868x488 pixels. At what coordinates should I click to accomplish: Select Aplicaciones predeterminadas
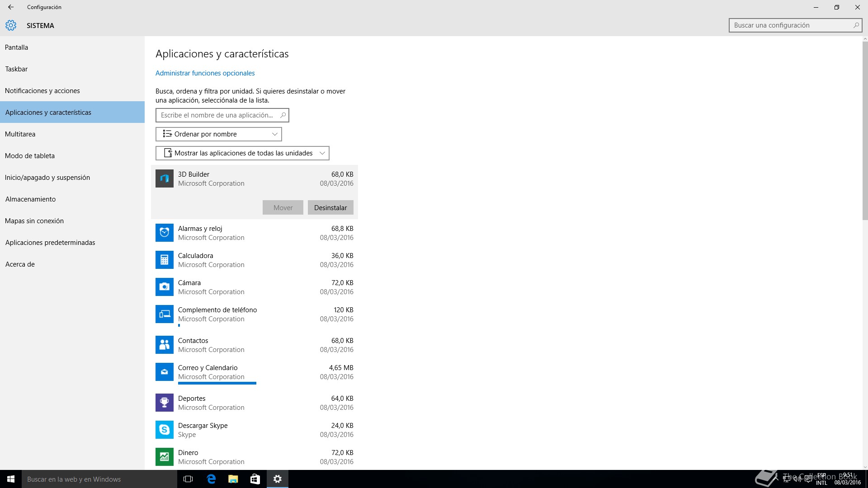pos(72,242)
